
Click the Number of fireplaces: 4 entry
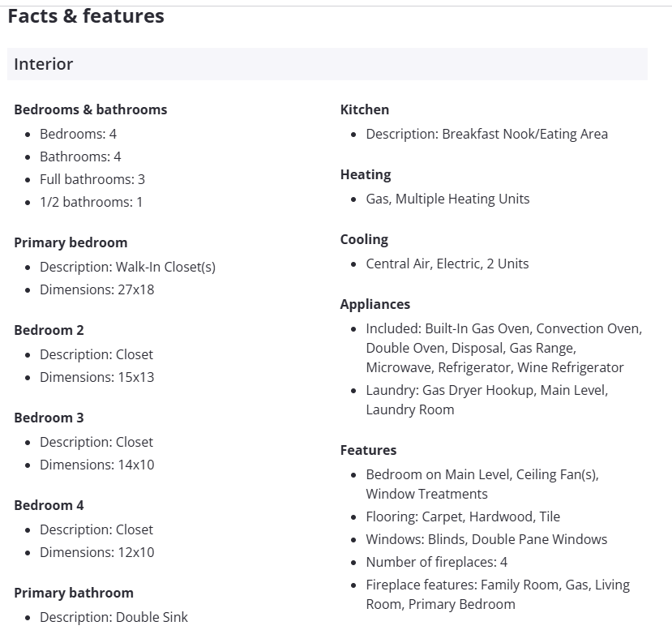pyautogui.click(x=436, y=562)
